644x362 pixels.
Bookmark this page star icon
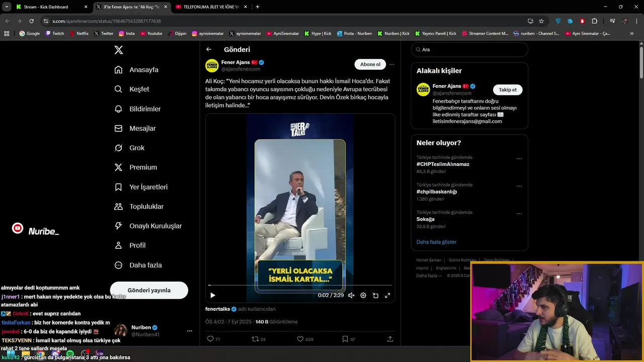click(541, 21)
